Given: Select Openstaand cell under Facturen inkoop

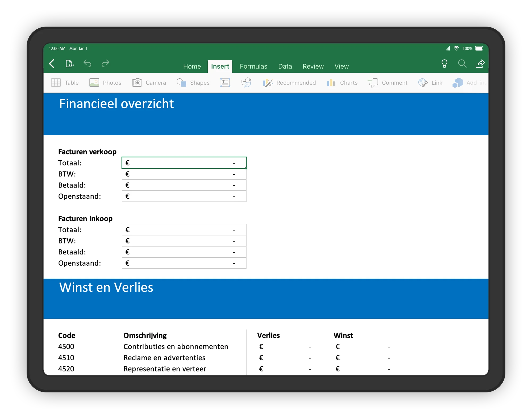Looking at the screenshot, I should [x=184, y=263].
